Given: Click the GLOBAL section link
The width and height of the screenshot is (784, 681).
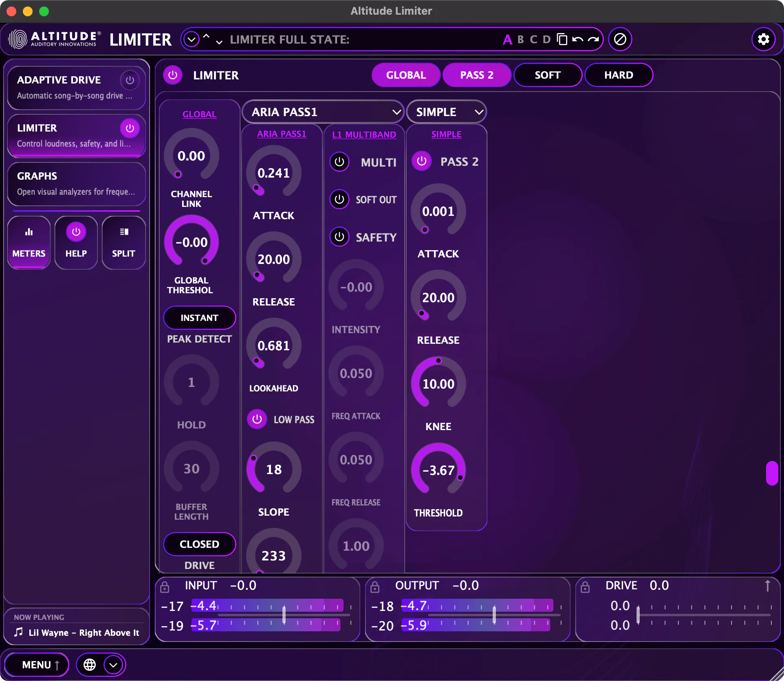Looking at the screenshot, I should tap(199, 114).
